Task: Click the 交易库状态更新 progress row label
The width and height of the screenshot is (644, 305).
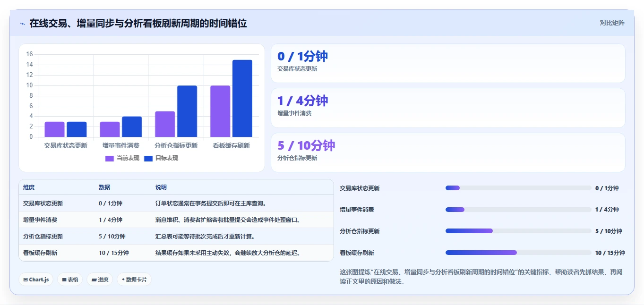Action: point(360,188)
